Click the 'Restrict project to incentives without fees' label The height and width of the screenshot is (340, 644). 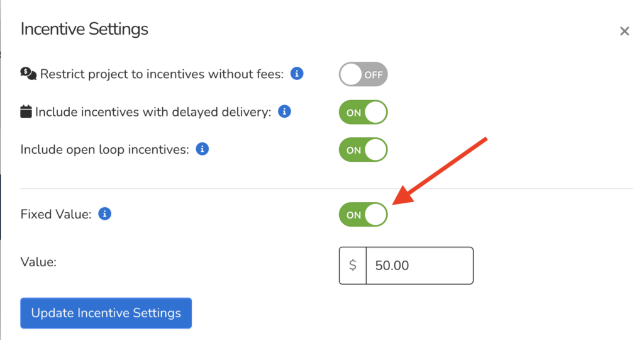pyautogui.click(x=162, y=74)
